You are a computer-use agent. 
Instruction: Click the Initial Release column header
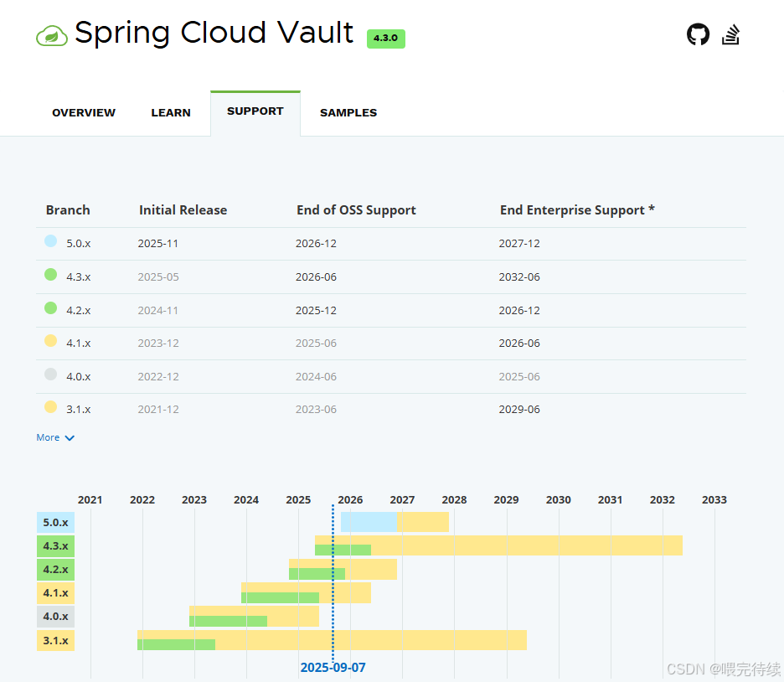(183, 210)
